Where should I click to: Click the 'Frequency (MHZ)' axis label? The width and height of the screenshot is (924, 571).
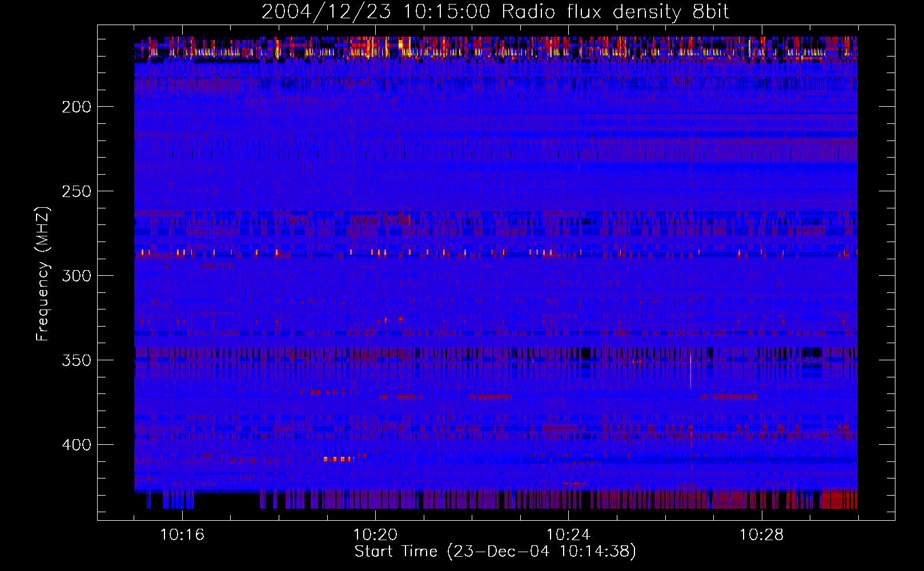pos(43,274)
